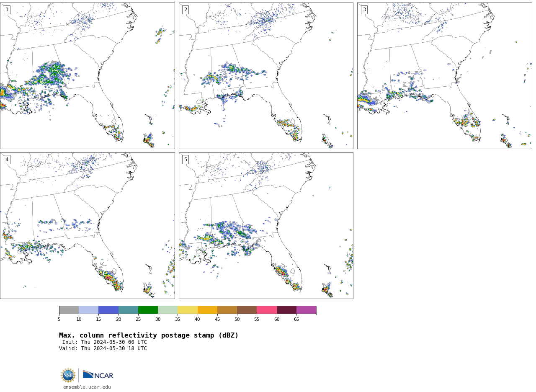Click the pale green 30-35 dBZ swatch
Viewport: 536px width, 392px height.
tap(167, 310)
